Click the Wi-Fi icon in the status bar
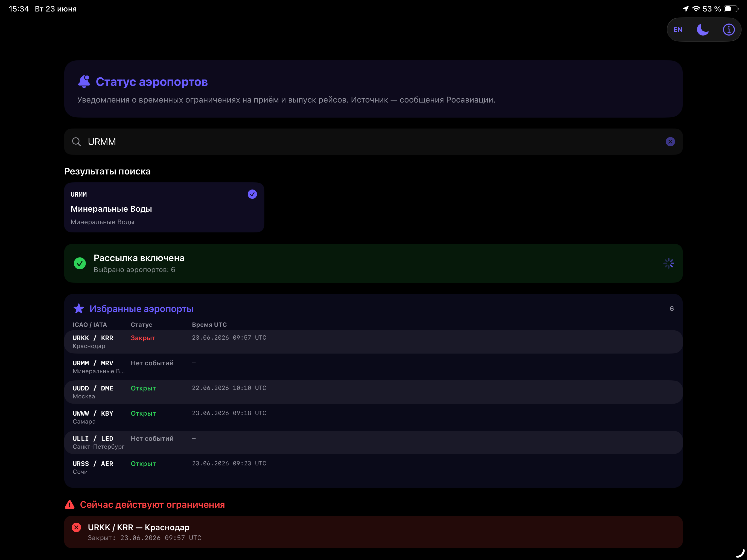Screen dimensions: 747x560 click(696, 9)
